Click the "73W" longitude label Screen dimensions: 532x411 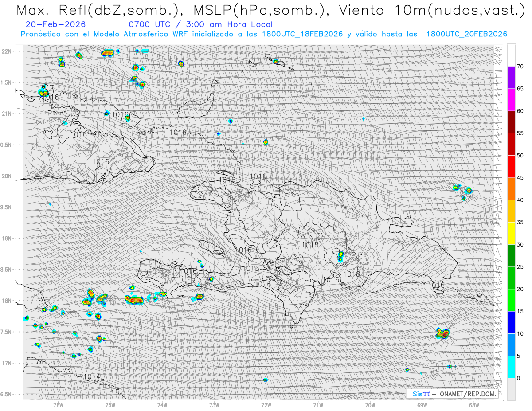(214, 405)
